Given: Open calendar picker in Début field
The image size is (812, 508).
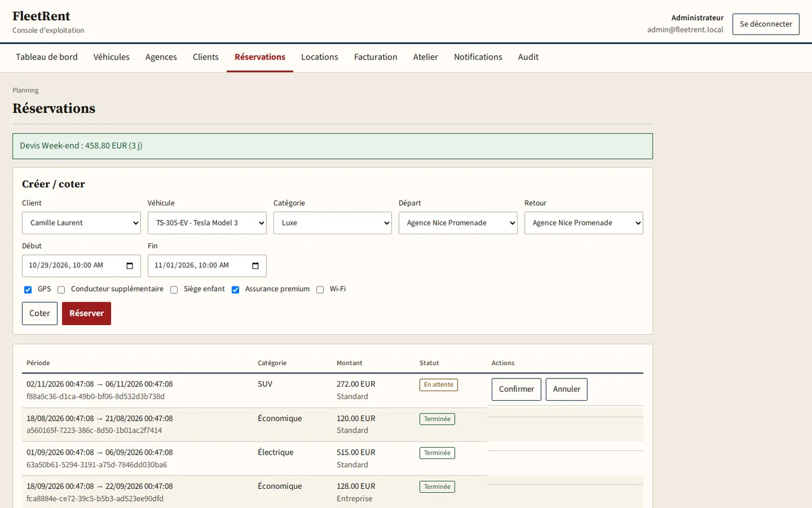Looking at the screenshot, I should (130, 266).
